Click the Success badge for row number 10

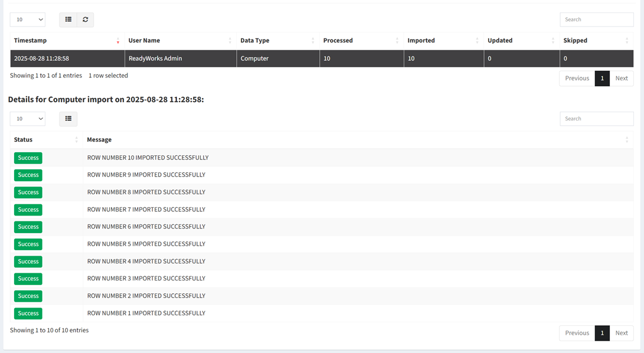pyautogui.click(x=28, y=158)
